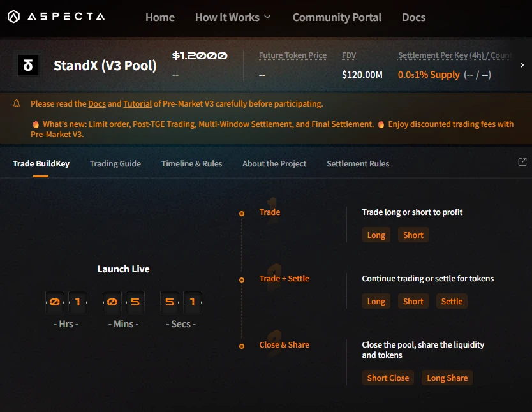Expand the How It Works dropdown
532x412 pixels.
tap(233, 17)
